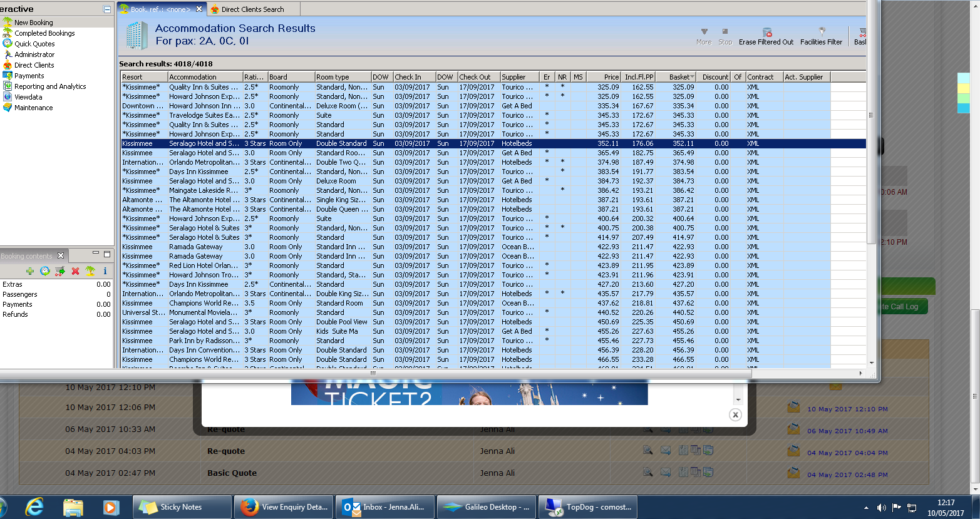Click the magnifier icon in 04:03 PM Re-quote row

pyautogui.click(x=647, y=450)
